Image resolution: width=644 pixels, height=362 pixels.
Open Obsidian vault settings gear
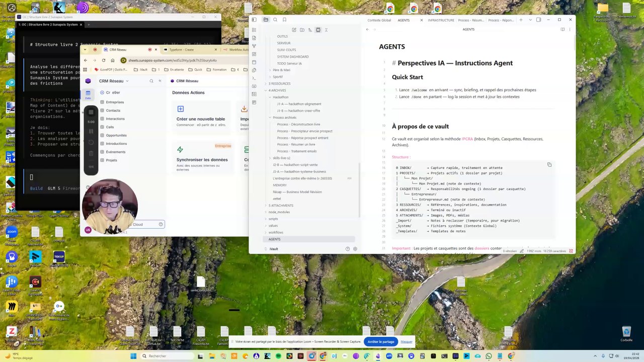(355, 249)
